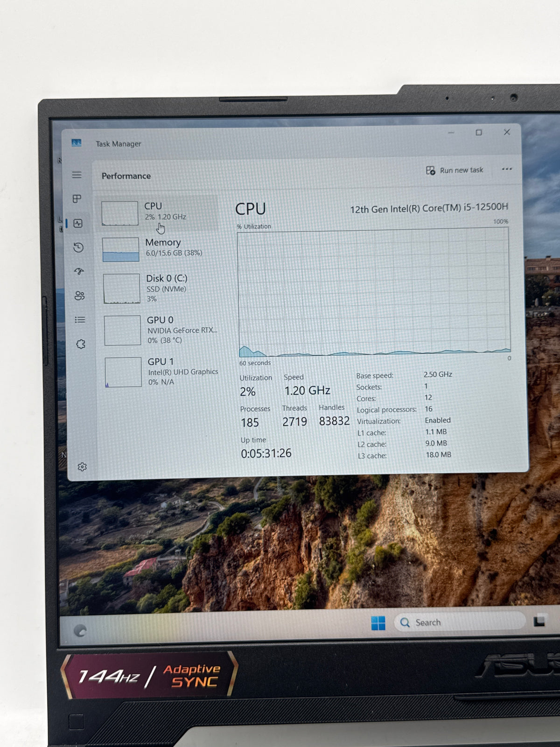Open Task Manager Settings gear icon

82,467
